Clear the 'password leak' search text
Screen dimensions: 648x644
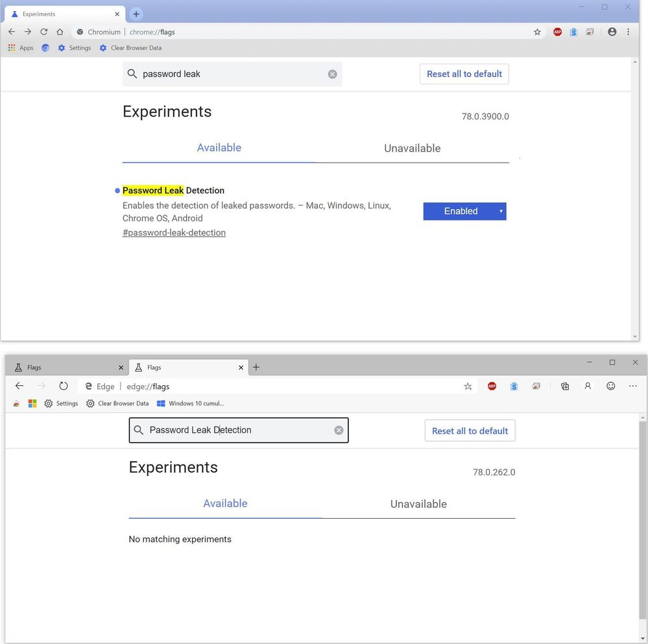pos(332,74)
